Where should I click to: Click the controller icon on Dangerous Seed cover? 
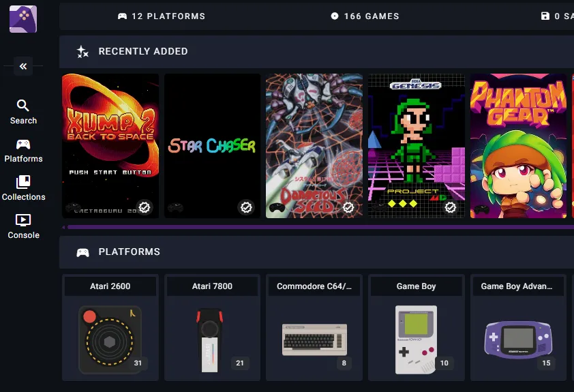click(x=276, y=207)
